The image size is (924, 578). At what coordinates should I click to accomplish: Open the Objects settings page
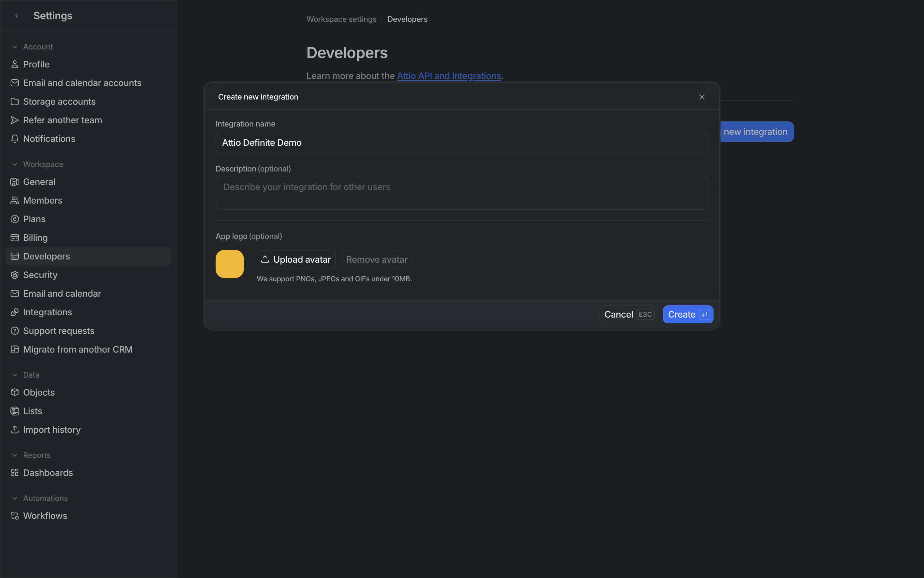pyautogui.click(x=88, y=393)
